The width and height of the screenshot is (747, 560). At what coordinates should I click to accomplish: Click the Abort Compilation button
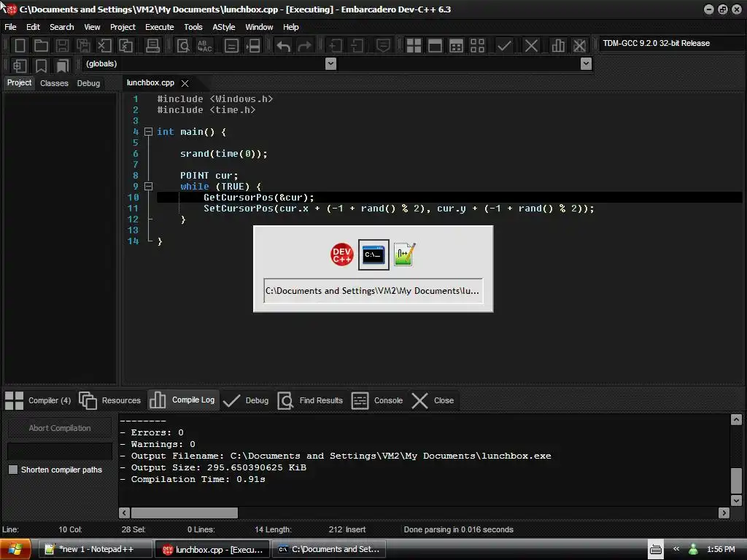click(60, 427)
